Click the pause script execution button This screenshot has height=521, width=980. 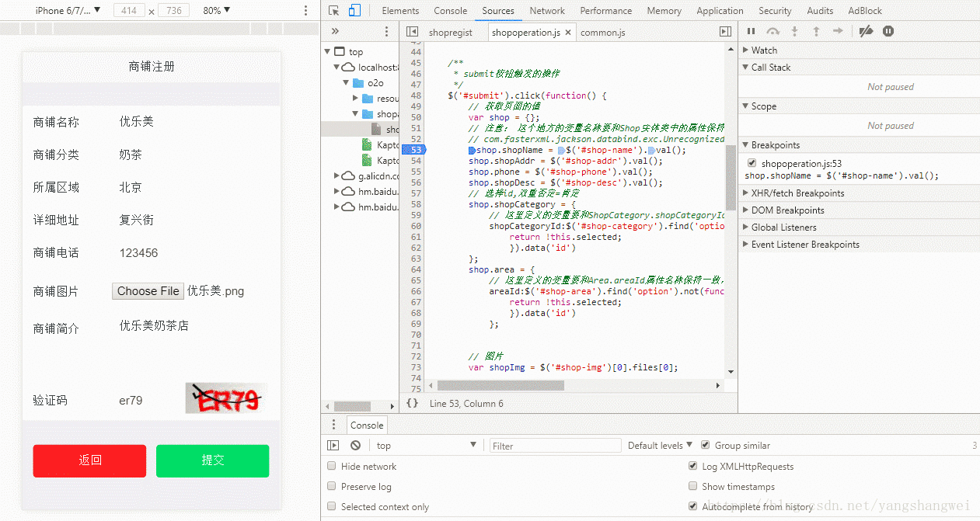pyautogui.click(x=751, y=32)
